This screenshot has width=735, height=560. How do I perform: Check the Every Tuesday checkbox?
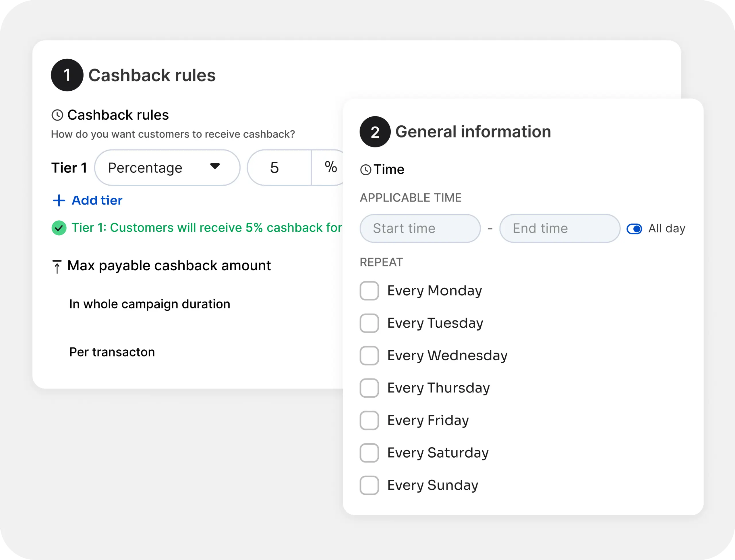tap(369, 323)
